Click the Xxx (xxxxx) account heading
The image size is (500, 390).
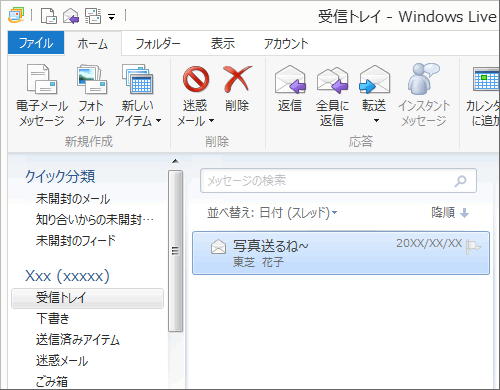[x=67, y=276]
